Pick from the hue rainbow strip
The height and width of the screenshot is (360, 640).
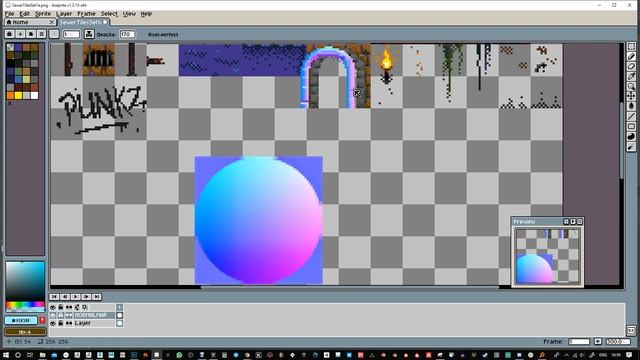(25, 305)
